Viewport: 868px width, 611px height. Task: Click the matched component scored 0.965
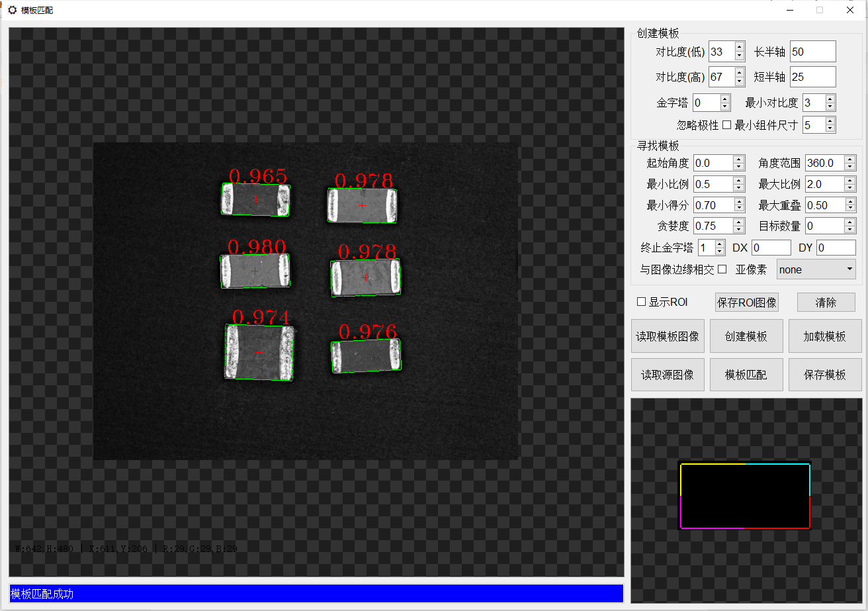point(255,199)
